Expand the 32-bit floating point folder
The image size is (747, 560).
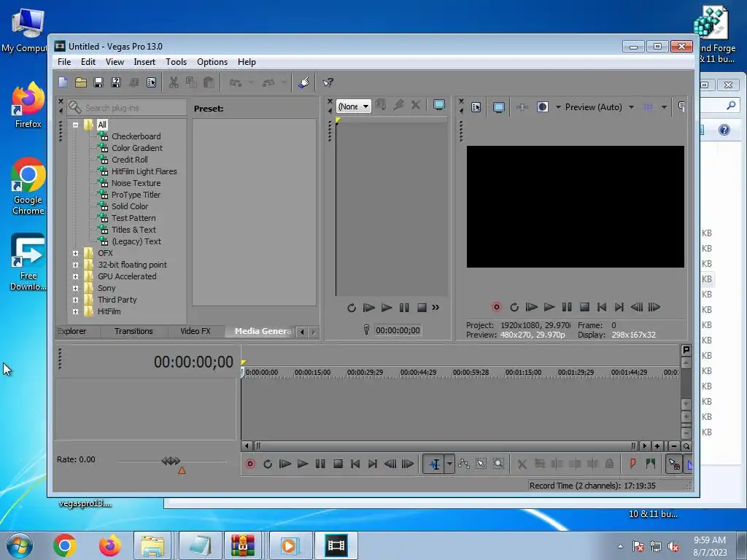coord(75,265)
